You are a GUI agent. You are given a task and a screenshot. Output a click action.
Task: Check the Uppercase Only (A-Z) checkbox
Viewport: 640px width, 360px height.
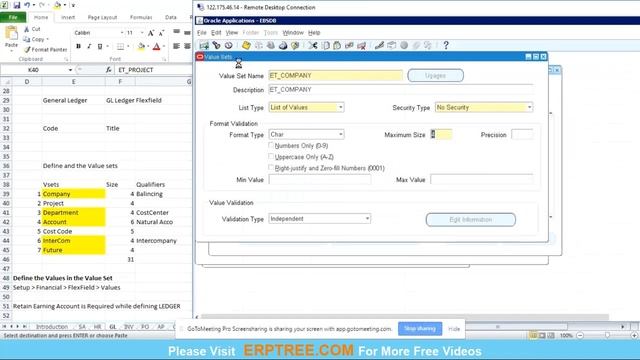coord(271,156)
